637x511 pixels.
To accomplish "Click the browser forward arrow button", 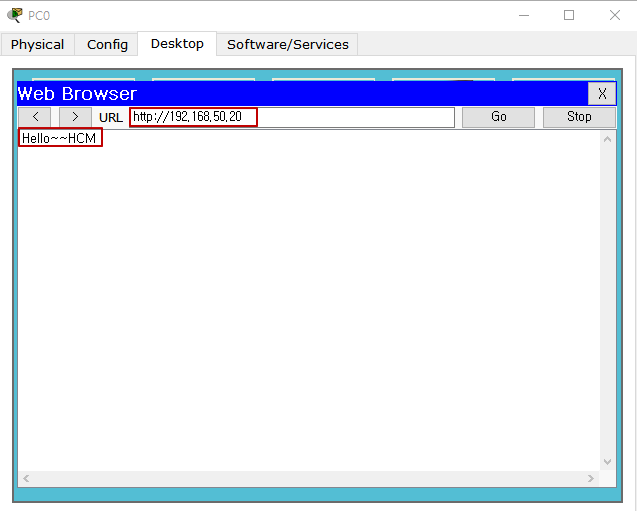I will coord(75,117).
